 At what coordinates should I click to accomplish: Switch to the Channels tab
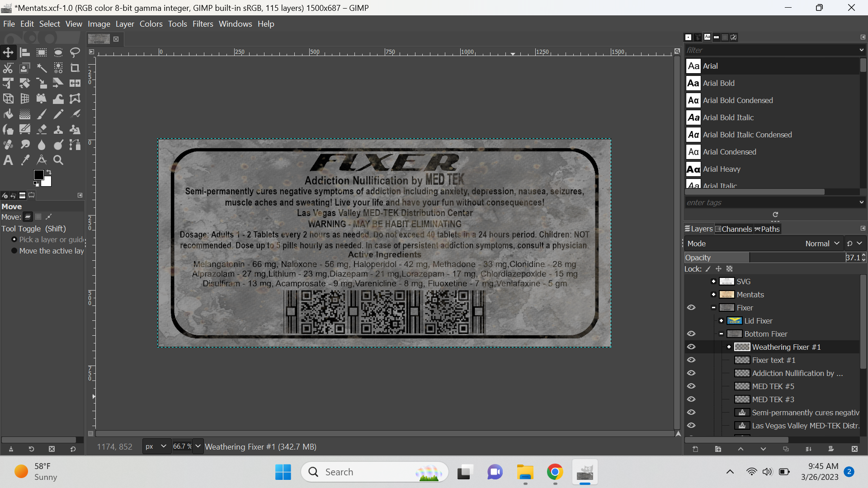click(x=733, y=229)
